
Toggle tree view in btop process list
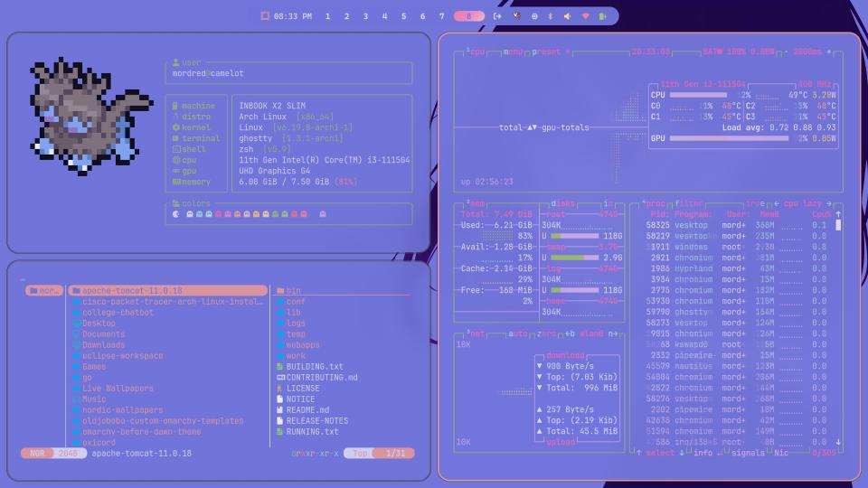(x=755, y=203)
